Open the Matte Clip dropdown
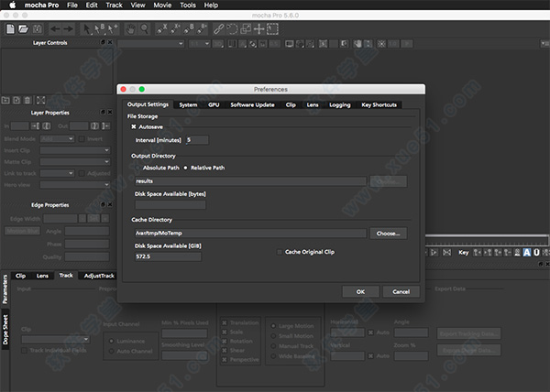 click(75, 162)
